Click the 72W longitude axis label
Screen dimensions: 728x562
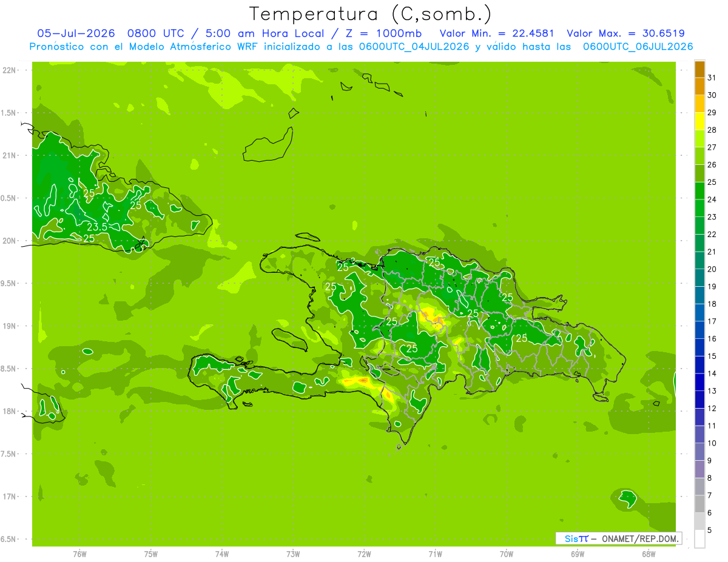[364, 554]
